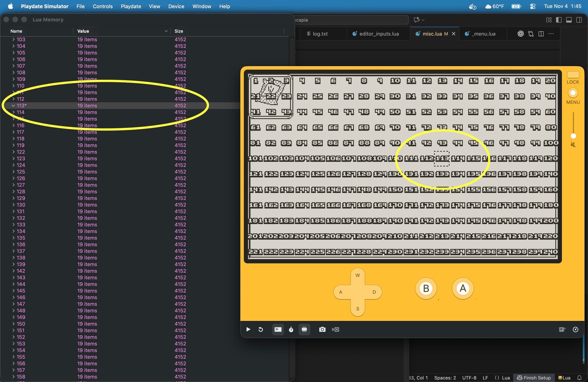Open the console window icon
Screen dimensions: 588x382
(278, 329)
